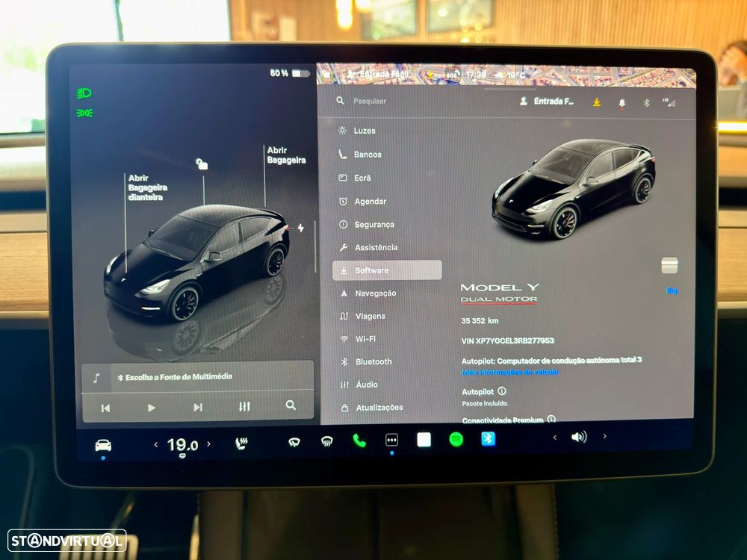Tap the headlights indicator icon

(x=84, y=93)
